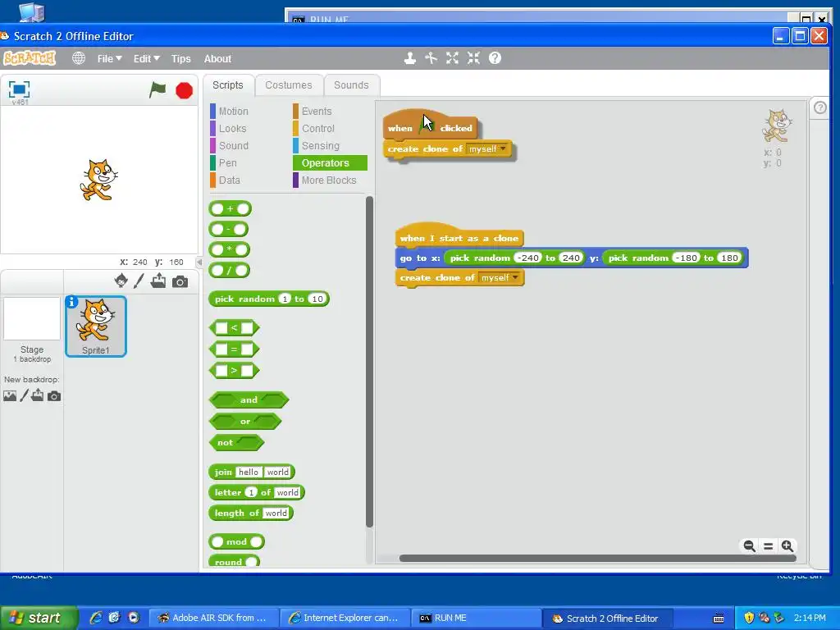Click the green flag to start project
The width and height of the screenshot is (840, 630).
coord(157,89)
